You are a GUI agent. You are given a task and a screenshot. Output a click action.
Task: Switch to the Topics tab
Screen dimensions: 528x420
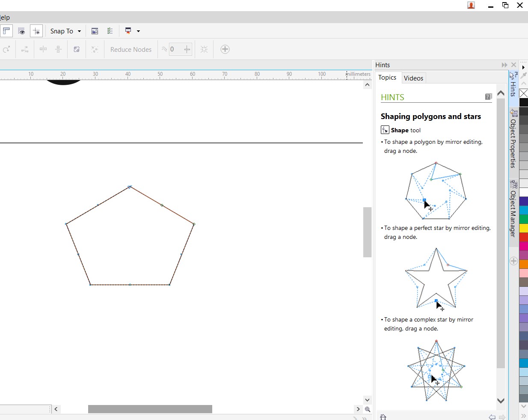click(387, 77)
